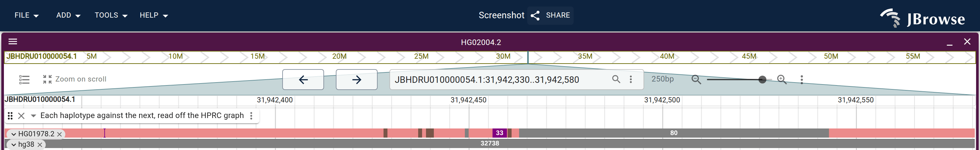This screenshot has height=150, width=980.
Task: Open the track selector list icon
Action: (x=24, y=79)
